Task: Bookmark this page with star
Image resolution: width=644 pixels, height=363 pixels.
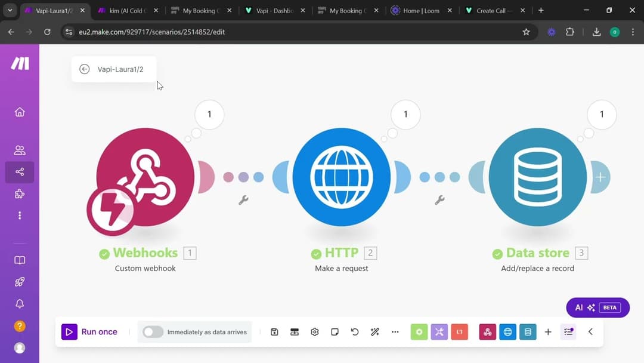Action: (x=526, y=32)
